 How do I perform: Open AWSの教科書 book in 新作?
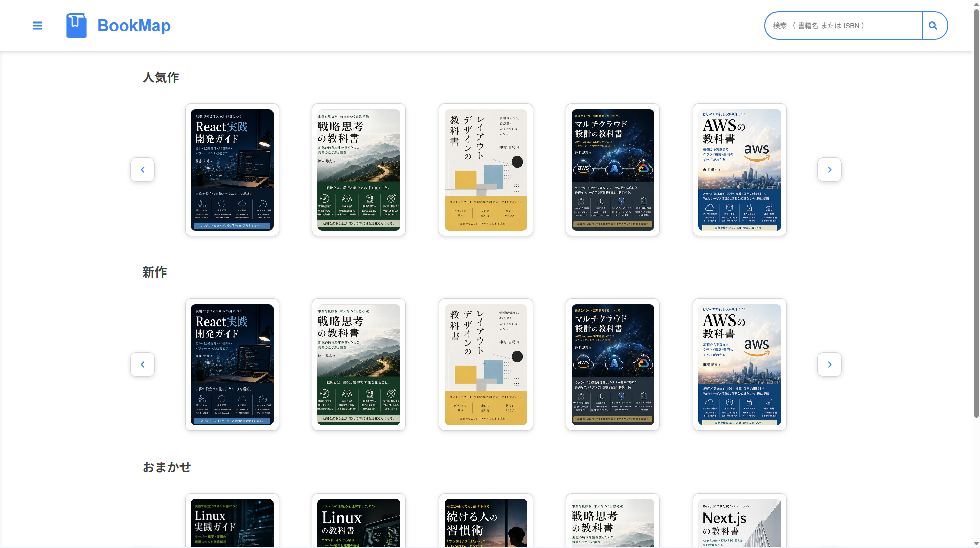740,364
